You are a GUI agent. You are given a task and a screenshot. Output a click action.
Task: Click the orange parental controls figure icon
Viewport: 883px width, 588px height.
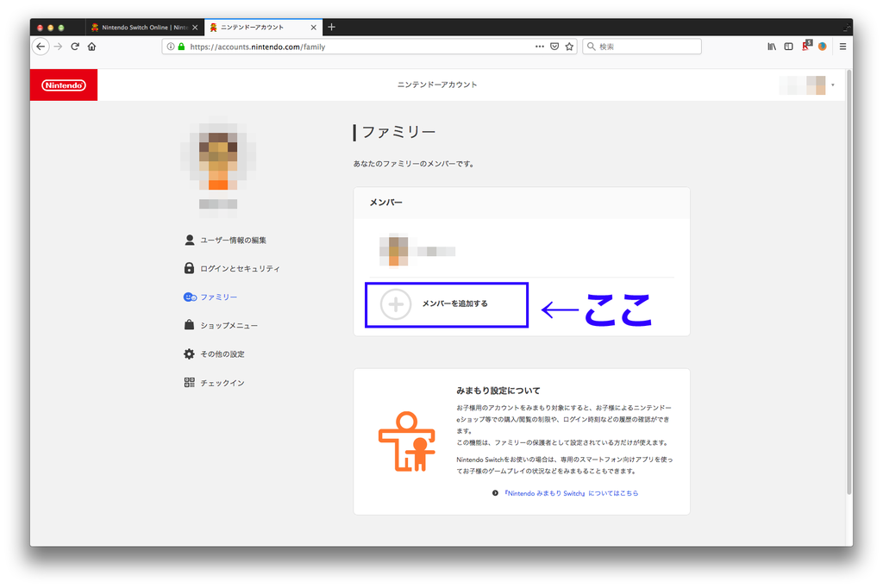coord(407,441)
